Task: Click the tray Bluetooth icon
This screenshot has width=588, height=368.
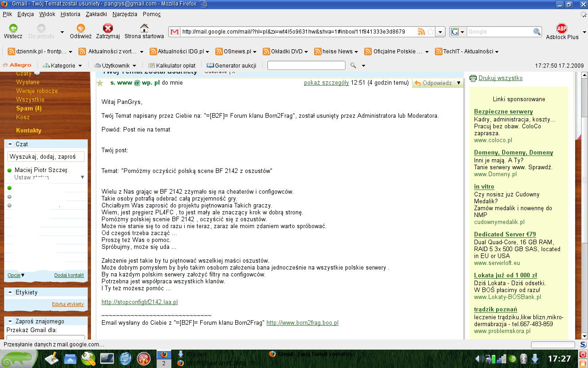Action: pyautogui.click(x=523, y=359)
